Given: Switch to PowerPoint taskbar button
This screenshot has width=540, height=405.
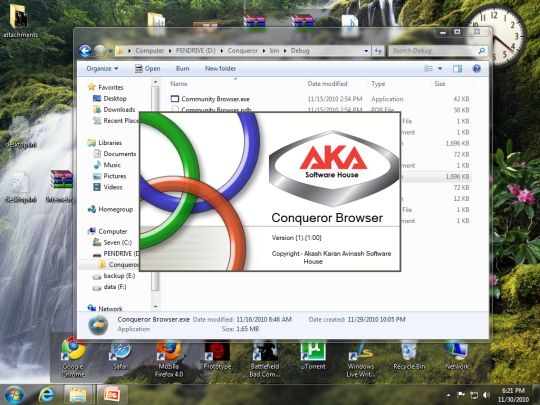Looking at the screenshot, I should 112,395.
